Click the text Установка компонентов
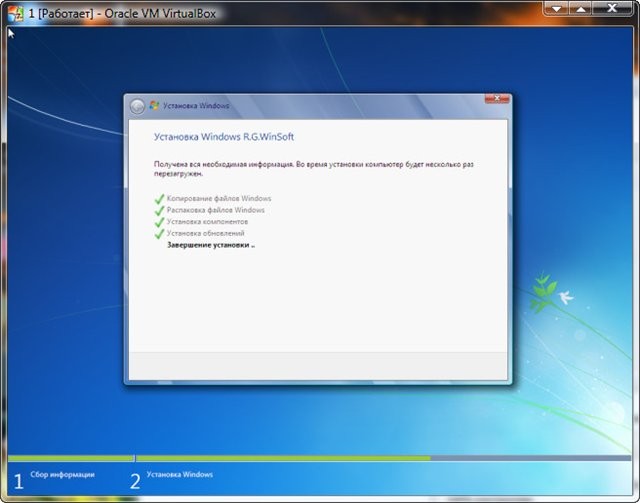This screenshot has width=640, height=503. coord(207,222)
